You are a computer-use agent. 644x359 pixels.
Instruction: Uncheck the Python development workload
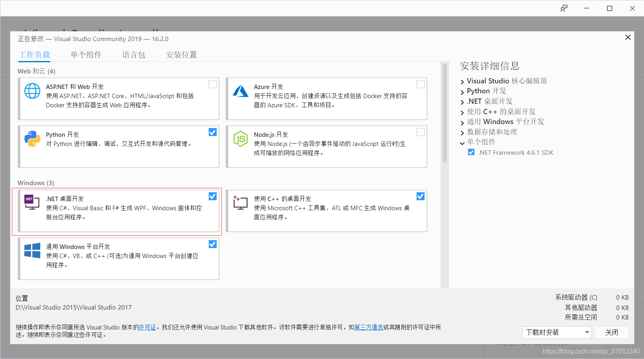213,132
